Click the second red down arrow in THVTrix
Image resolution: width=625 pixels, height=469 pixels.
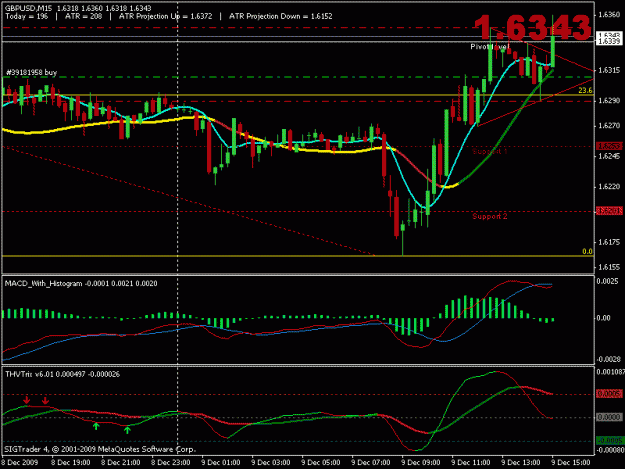45,400
